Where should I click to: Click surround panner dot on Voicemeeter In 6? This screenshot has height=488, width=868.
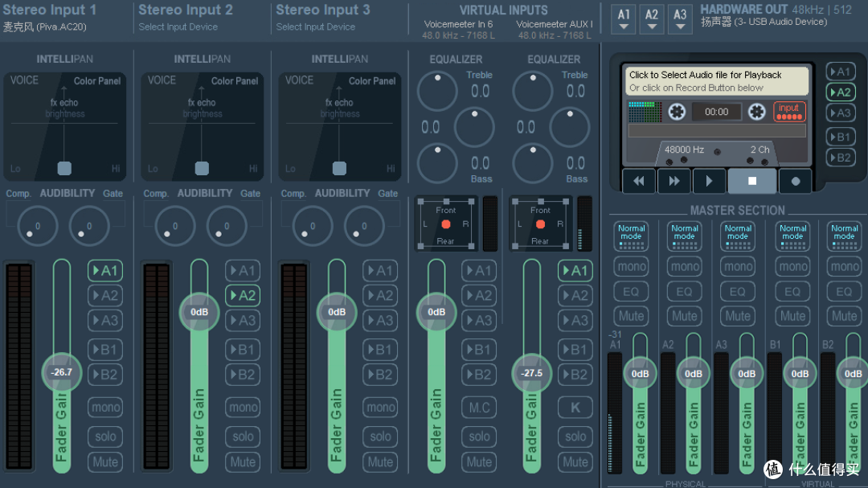point(445,224)
